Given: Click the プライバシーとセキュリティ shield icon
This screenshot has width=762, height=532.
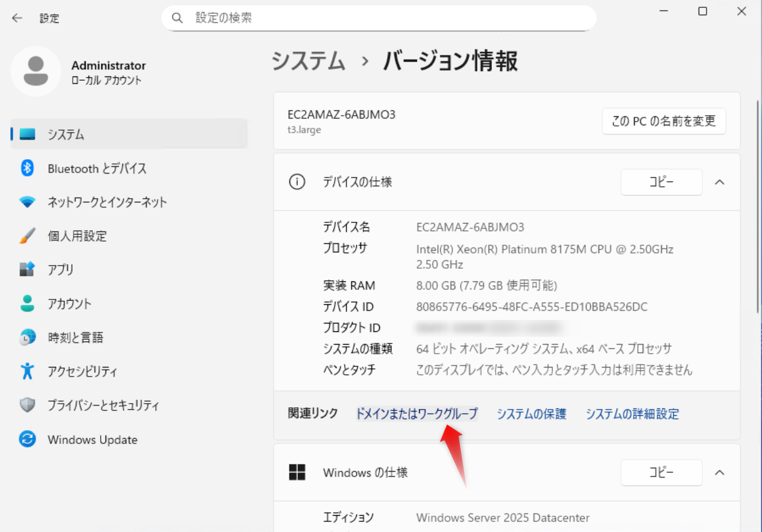Looking at the screenshot, I should (x=27, y=405).
